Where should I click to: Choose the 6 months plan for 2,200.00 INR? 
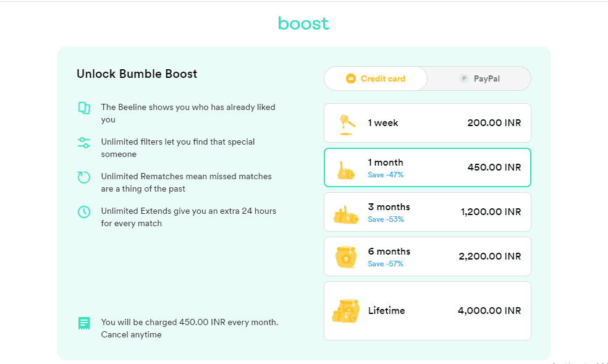pos(428,256)
